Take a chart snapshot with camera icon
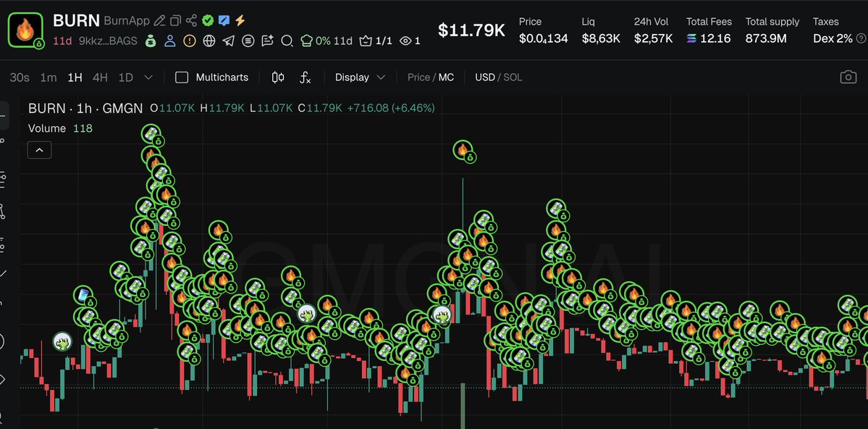Screen dimensions: 868x429 (x=848, y=77)
